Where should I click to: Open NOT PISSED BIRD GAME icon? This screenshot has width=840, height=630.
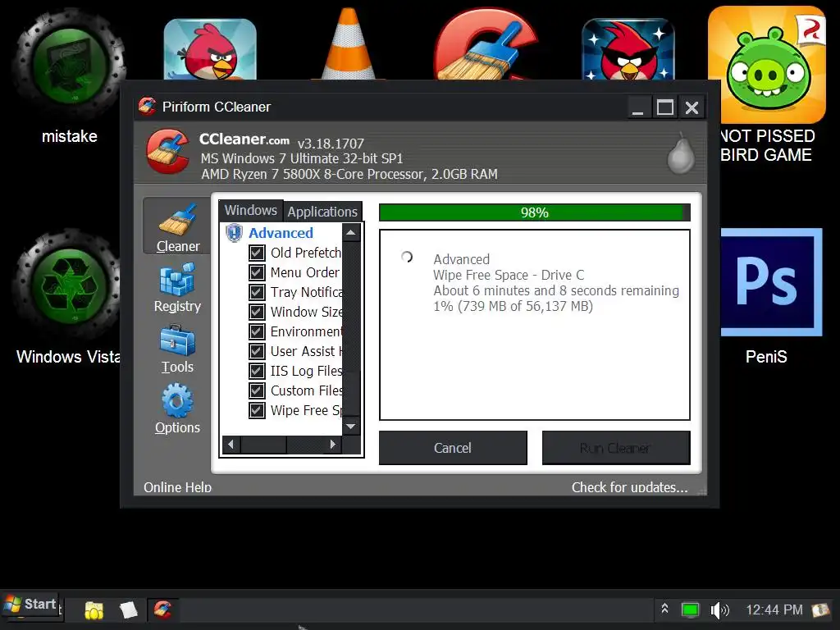(767, 66)
